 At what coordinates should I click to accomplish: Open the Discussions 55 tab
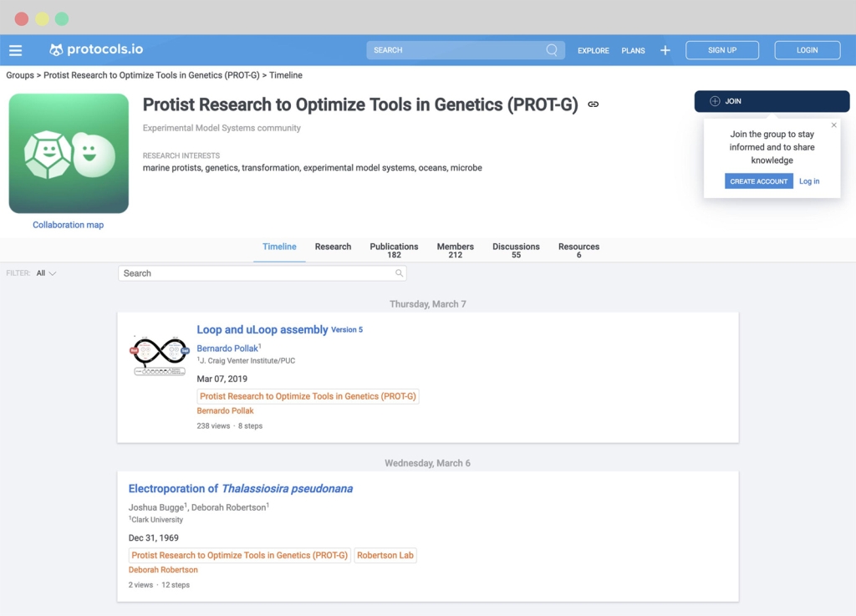tap(516, 251)
